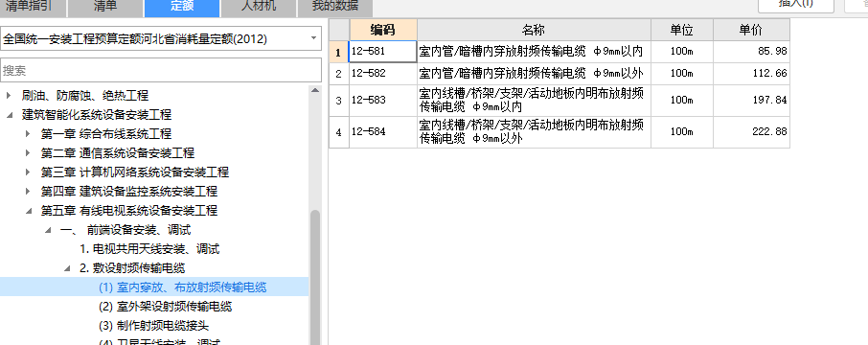Select 第三章 计算机网络系统设备安装工程 item
This screenshot has height=345, width=868.
click(135, 172)
